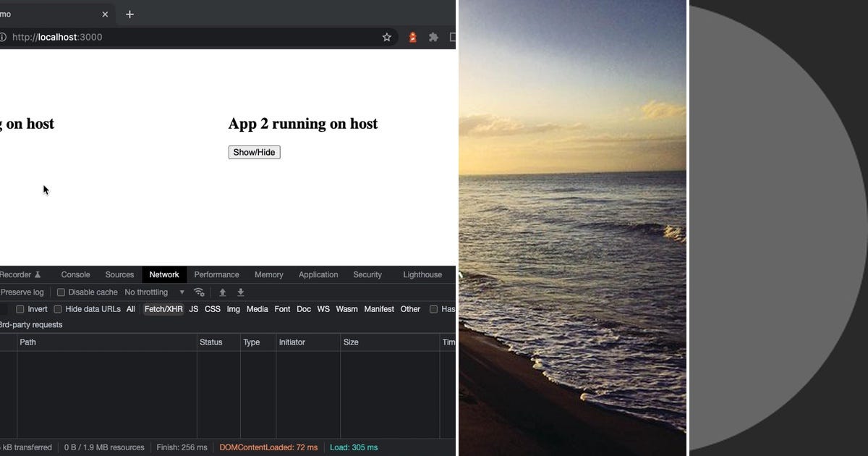Open network conditions via the wifi icon
The height and width of the screenshot is (456, 868).
200,292
